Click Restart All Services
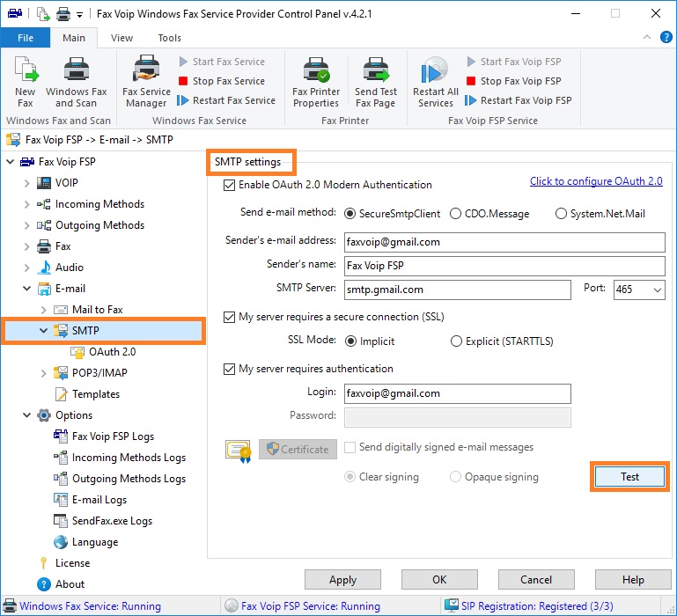Image resolution: width=677 pixels, height=616 pixels. (x=435, y=82)
